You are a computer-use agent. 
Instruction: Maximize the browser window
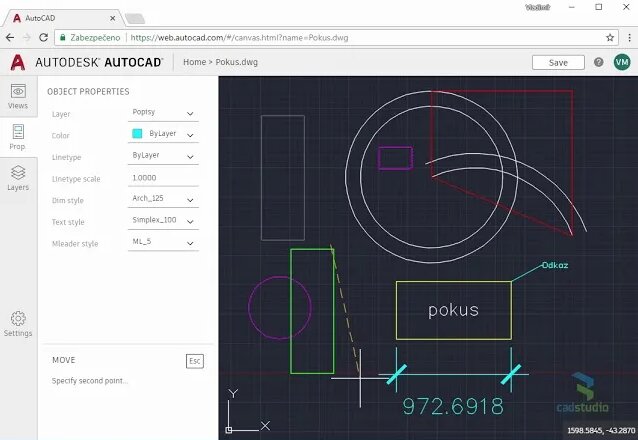coord(599,7)
